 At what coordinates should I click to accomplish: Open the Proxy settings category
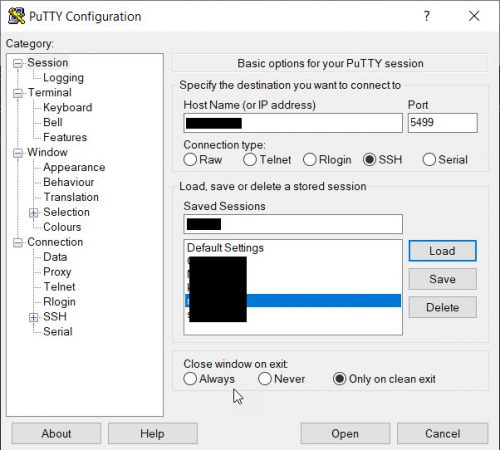[x=57, y=272]
